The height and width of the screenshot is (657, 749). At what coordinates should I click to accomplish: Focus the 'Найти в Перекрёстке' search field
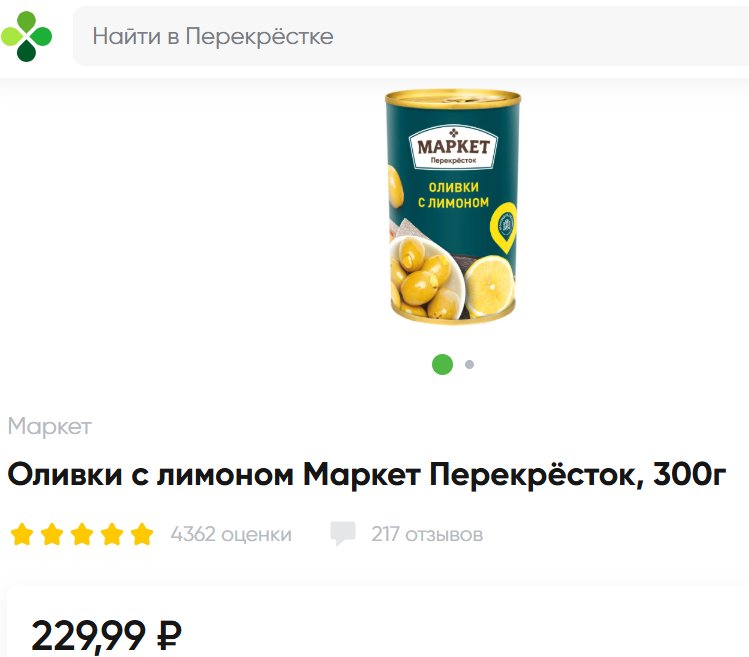411,36
